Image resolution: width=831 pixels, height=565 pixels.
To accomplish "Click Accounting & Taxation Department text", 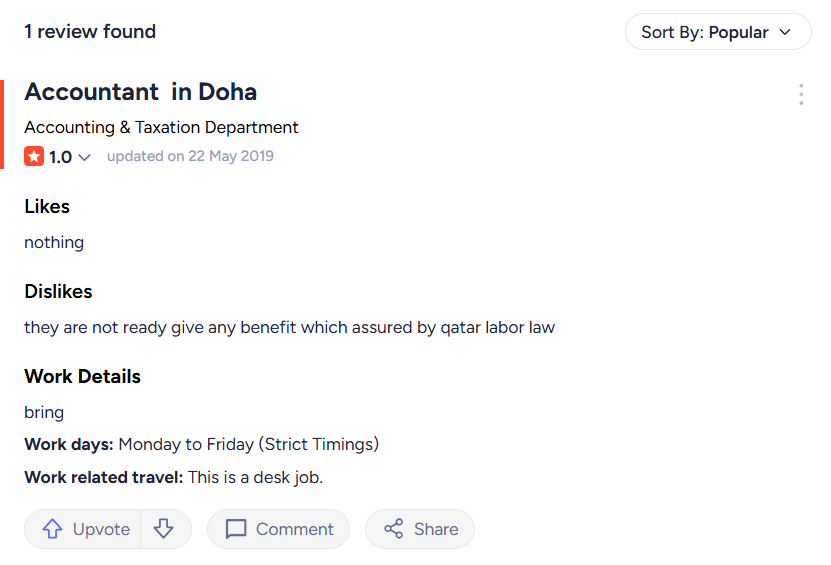I will tap(161, 127).
